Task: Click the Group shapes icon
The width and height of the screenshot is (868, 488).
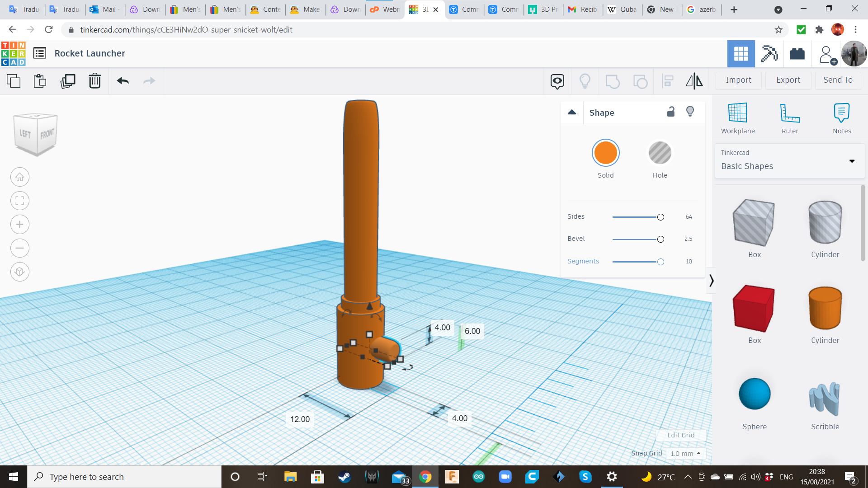Action: 613,81
